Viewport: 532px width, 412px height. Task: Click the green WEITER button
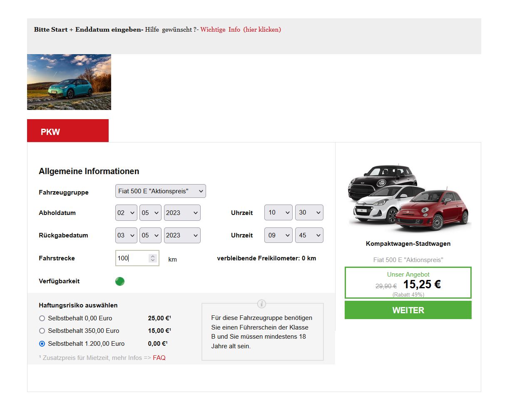pyautogui.click(x=408, y=310)
